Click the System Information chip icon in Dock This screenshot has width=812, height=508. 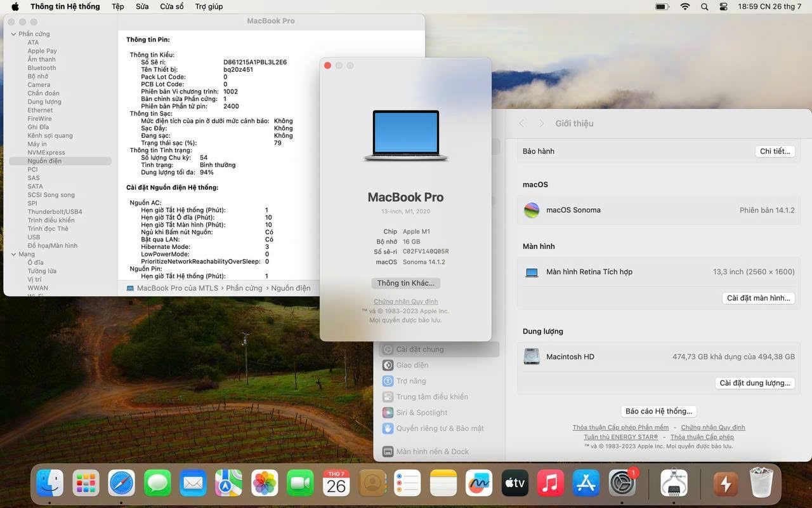[674, 483]
